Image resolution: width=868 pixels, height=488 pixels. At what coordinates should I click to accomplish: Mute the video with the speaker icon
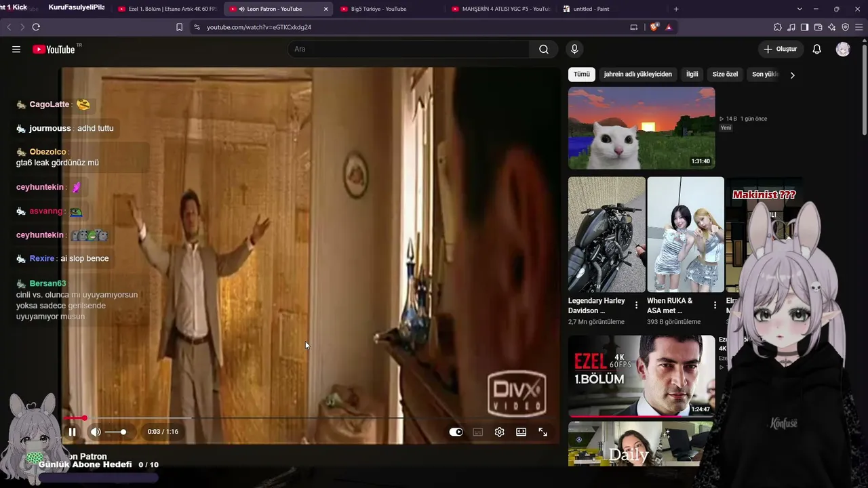click(96, 432)
